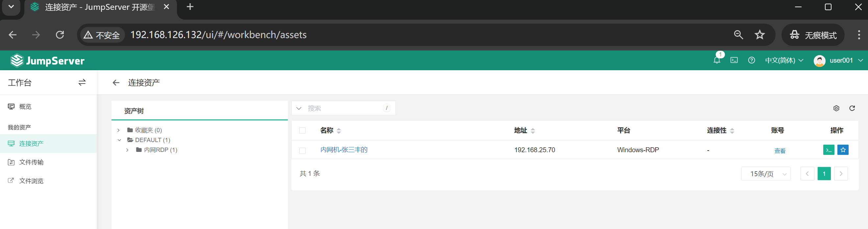Refresh the asset list table
The height and width of the screenshot is (229, 868).
852,108
